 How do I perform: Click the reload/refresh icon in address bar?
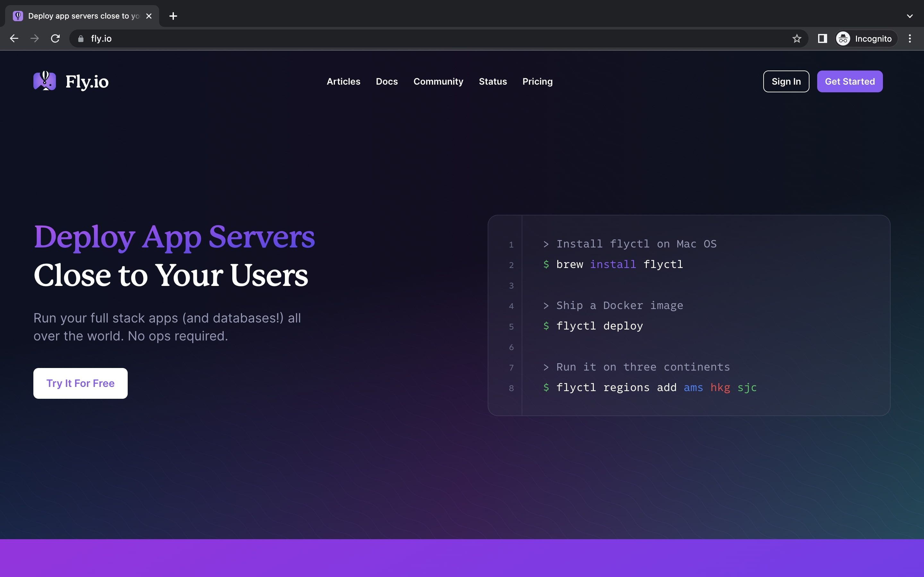(55, 38)
